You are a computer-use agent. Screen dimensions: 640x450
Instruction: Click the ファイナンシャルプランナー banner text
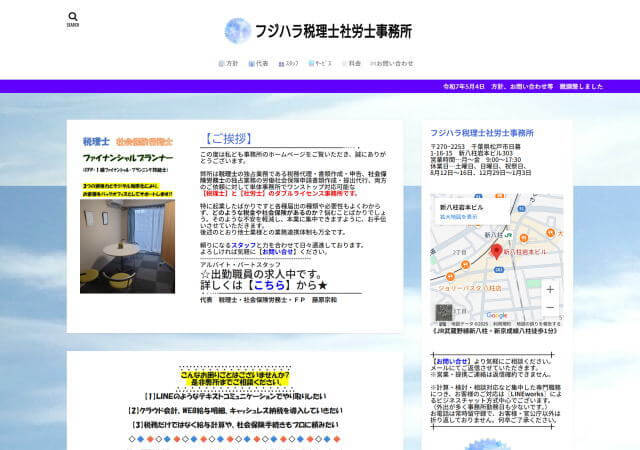pyautogui.click(x=128, y=158)
